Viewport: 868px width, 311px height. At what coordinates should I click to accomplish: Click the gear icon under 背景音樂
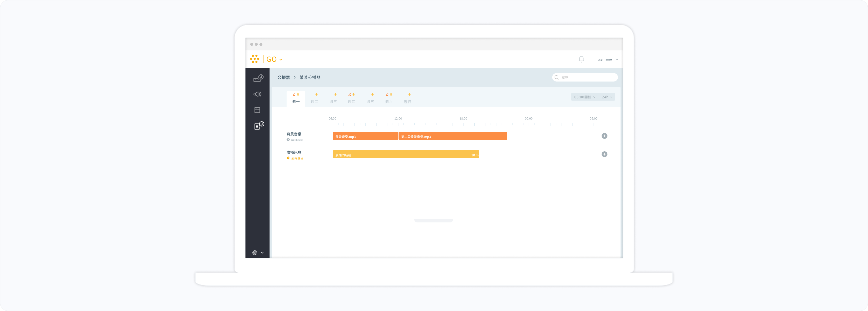[288, 139]
